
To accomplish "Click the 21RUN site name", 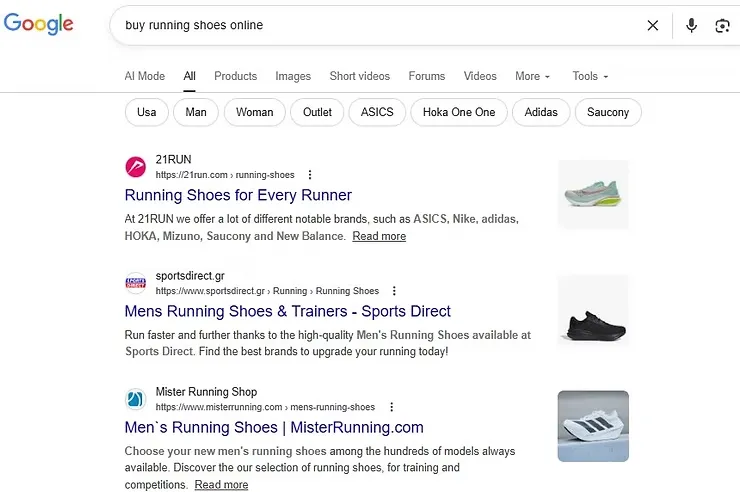I will pos(174,159).
